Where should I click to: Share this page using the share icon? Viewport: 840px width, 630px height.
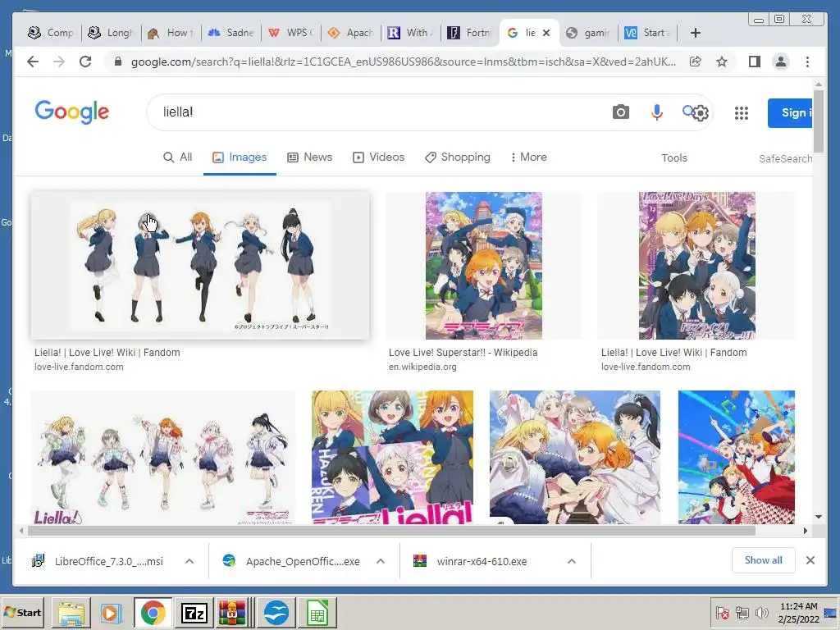[x=696, y=62]
